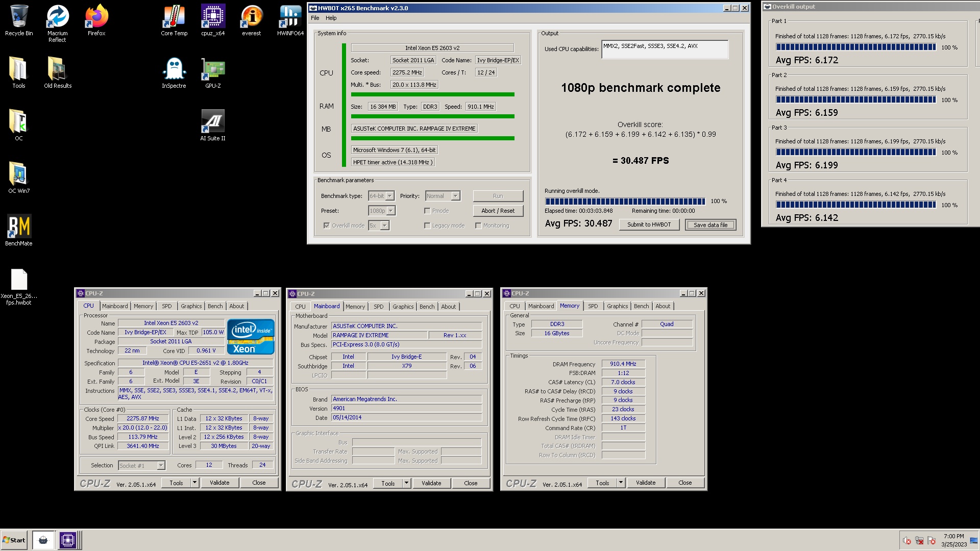Viewport: 980px width, 551px height.
Task: Click the Part 3 progress bar
Action: (x=856, y=152)
